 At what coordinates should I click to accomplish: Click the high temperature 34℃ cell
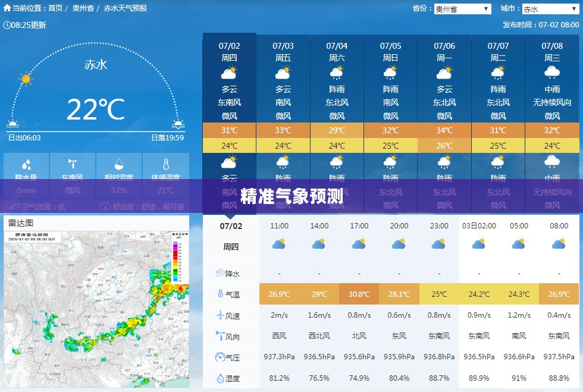pyautogui.click(x=444, y=130)
